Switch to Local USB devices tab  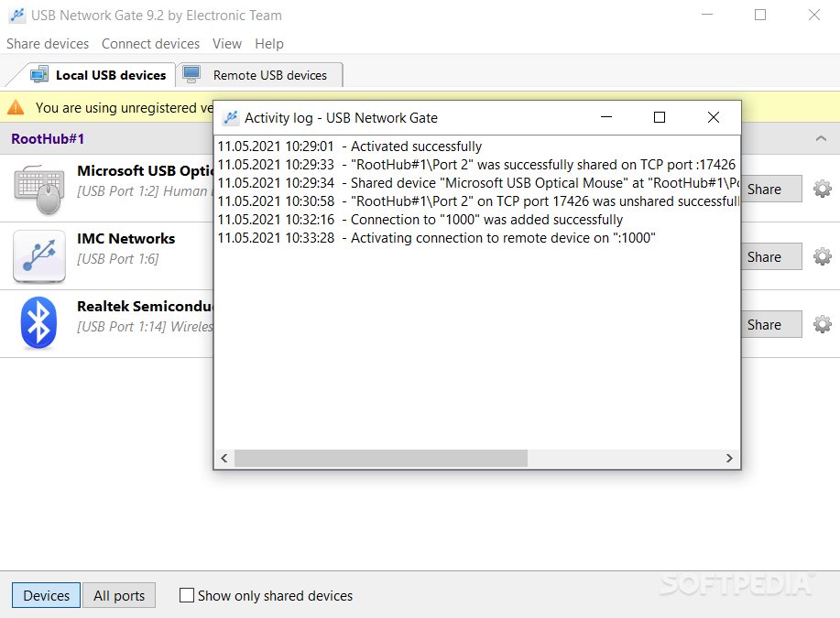point(99,75)
